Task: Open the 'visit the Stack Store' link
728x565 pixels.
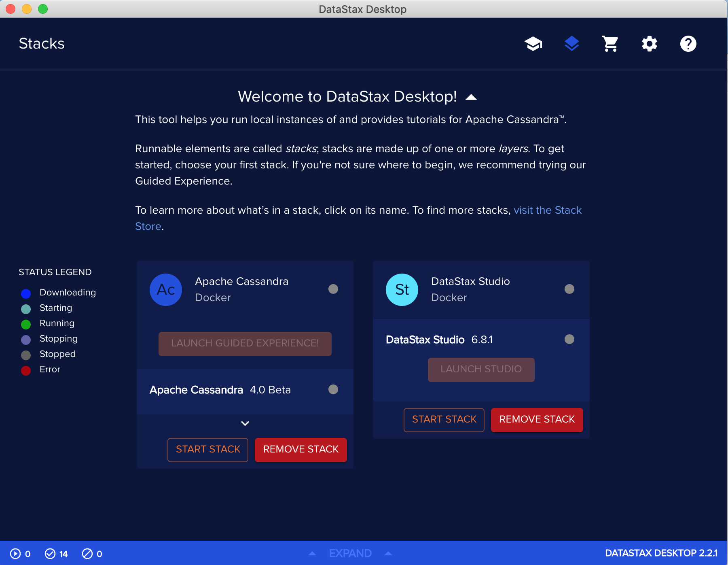Action: point(548,210)
